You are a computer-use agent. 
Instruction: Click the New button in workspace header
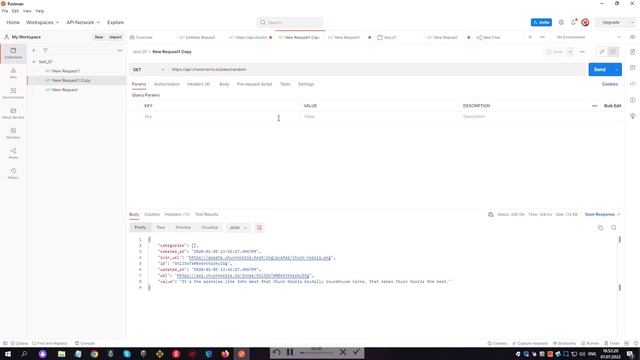pos(99,37)
